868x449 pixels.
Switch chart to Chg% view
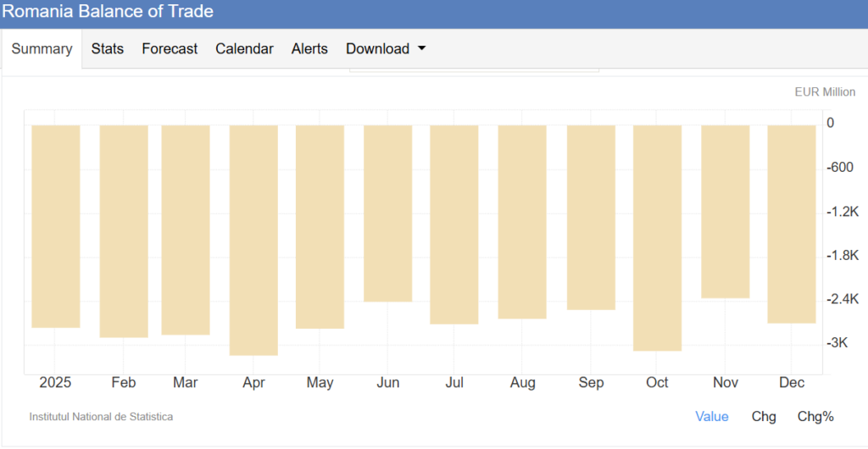tap(815, 416)
